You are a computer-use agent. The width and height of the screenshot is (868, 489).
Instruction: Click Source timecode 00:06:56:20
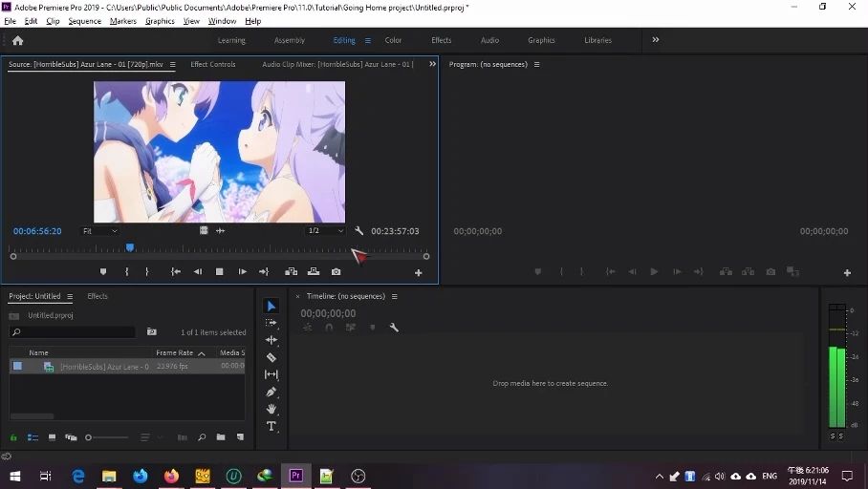click(x=37, y=231)
